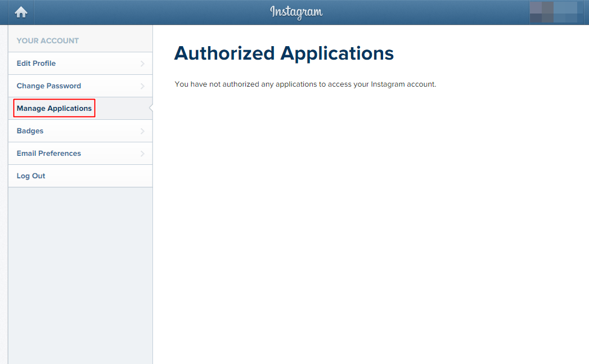Log Out of the account
The image size is (589, 364).
[x=80, y=176]
